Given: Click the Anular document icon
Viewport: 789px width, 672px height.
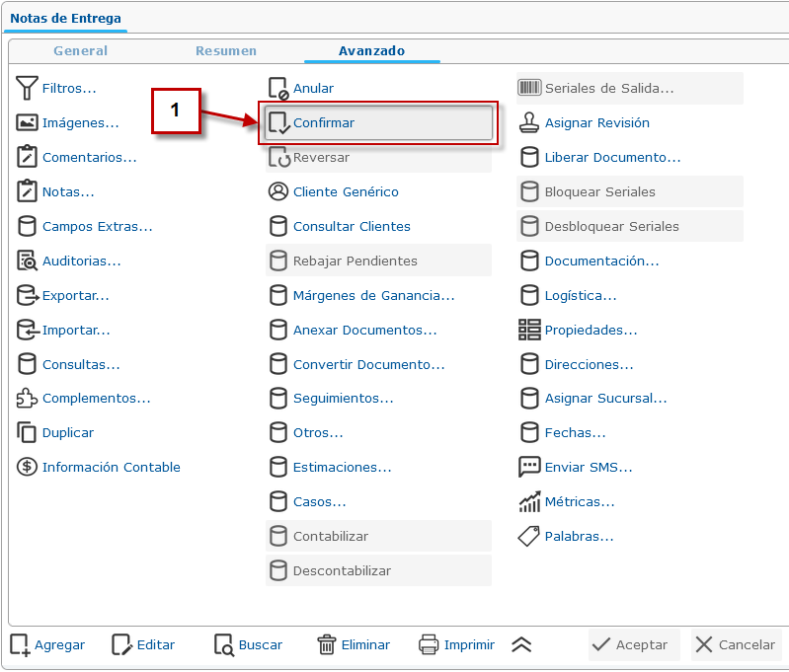Looking at the screenshot, I should (x=278, y=89).
